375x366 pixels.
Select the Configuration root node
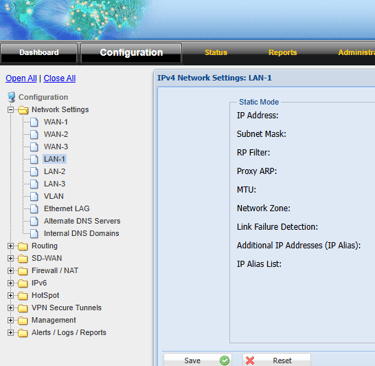point(43,97)
